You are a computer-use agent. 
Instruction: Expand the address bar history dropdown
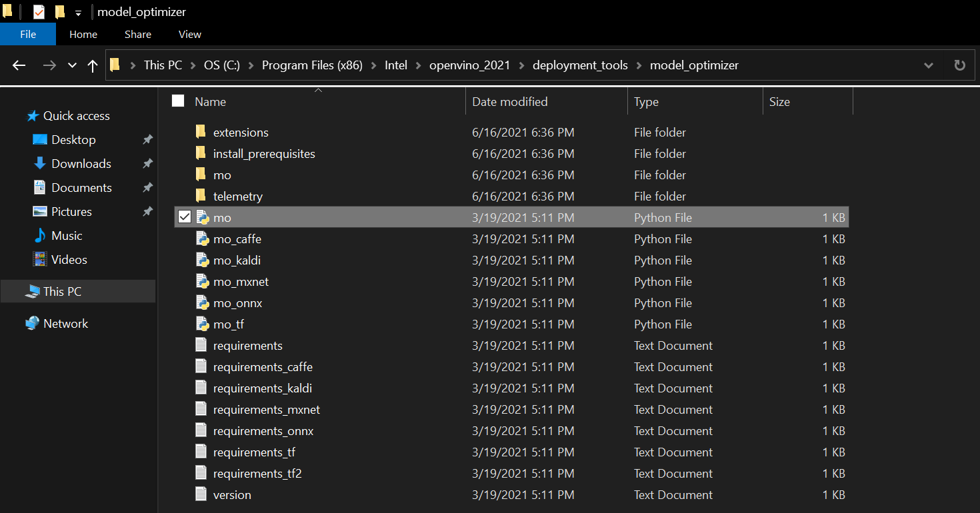[x=929, y=65]
